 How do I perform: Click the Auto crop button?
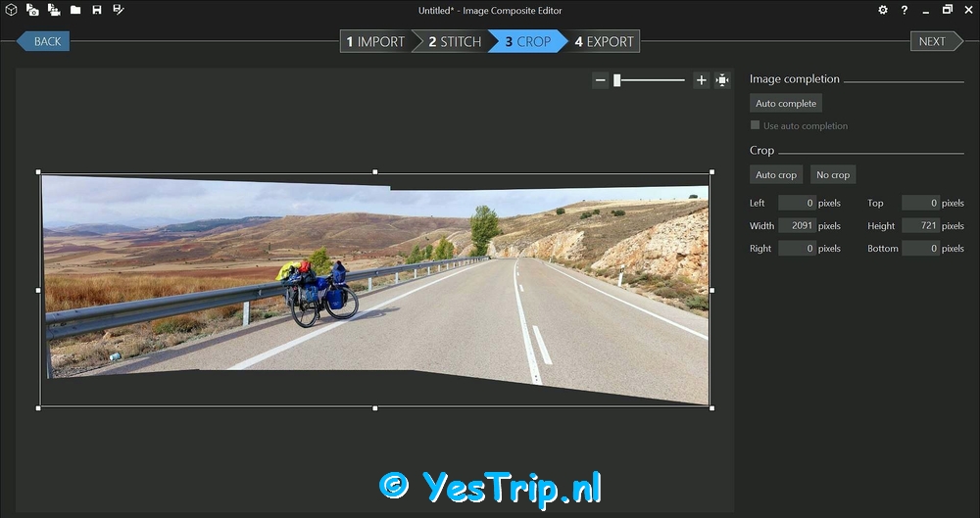tap(776, 174)
